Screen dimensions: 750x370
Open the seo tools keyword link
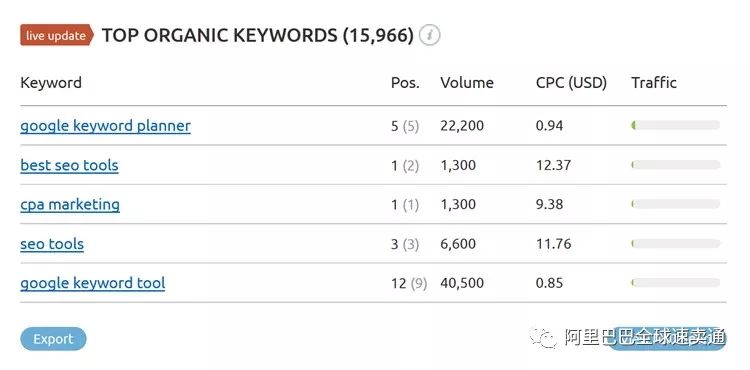pos(52,244)
